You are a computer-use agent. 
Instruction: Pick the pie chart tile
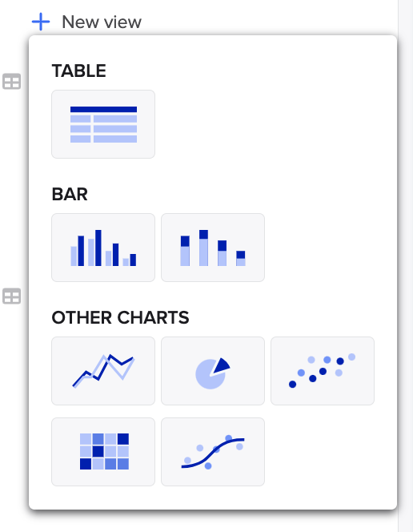[213, 371]
